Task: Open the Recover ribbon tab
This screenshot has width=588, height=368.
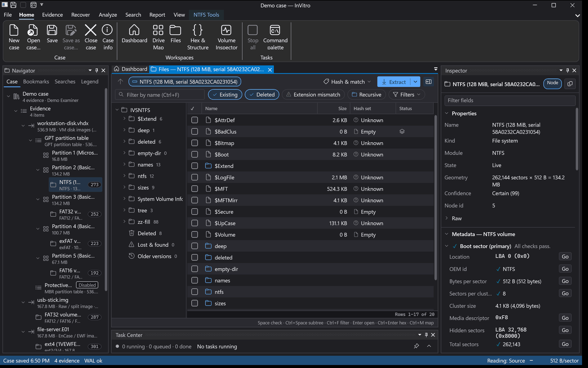Action: (80, 15)
